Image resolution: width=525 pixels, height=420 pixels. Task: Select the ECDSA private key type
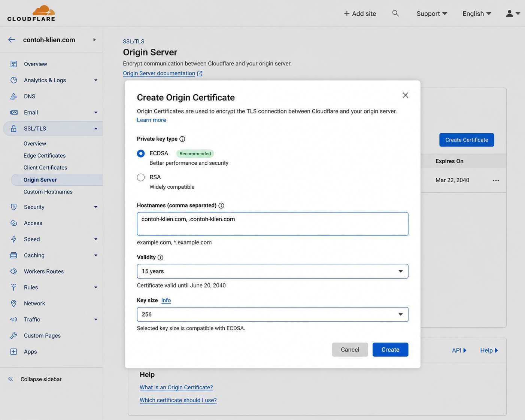[x=141, y=153]
